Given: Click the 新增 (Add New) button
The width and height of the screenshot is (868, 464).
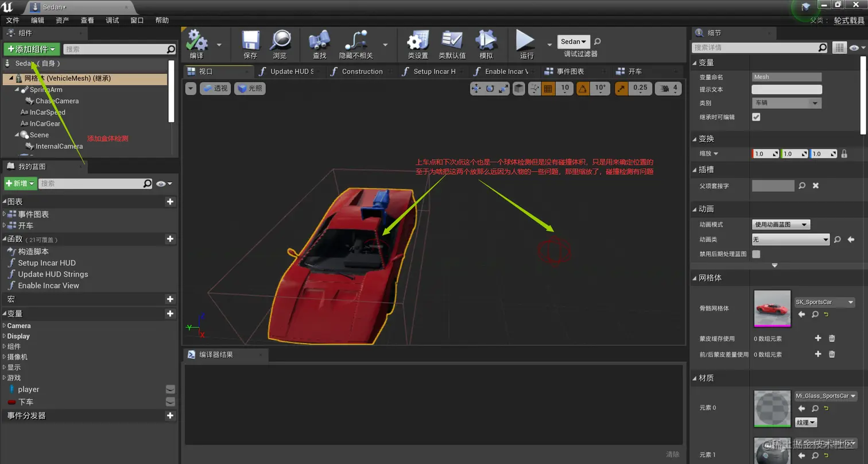Looking at the screenshot, I should [21, 183].
